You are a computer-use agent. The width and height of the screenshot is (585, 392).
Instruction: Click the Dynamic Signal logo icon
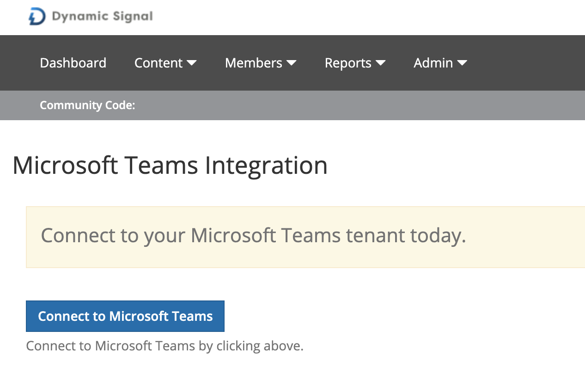click(x=37, y=17)
